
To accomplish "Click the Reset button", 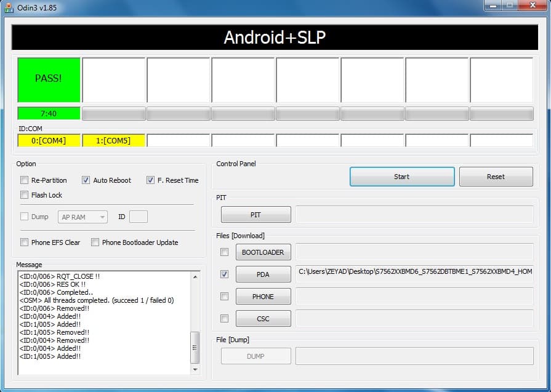I will [496, 177].
